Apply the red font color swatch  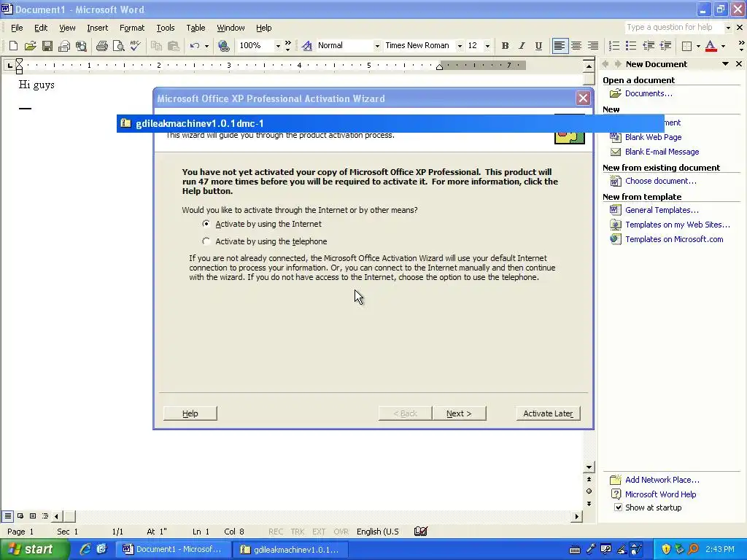pos(711,46)
